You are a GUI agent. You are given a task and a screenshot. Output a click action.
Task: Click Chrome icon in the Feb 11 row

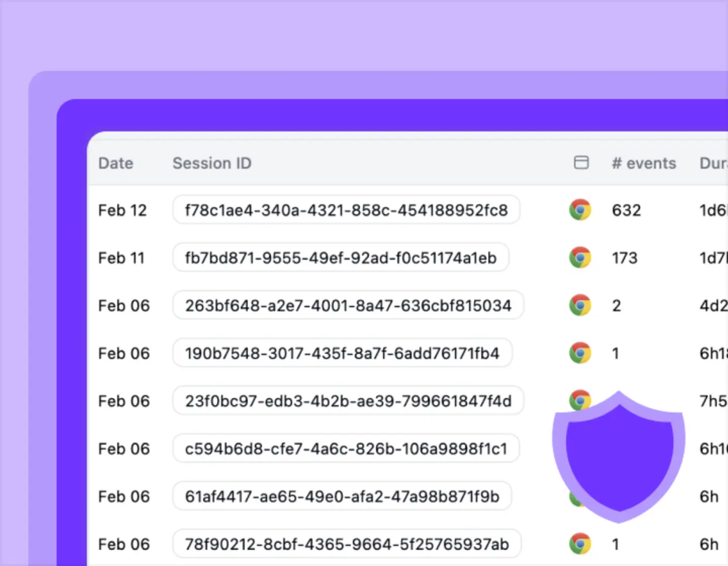[580, 258]
